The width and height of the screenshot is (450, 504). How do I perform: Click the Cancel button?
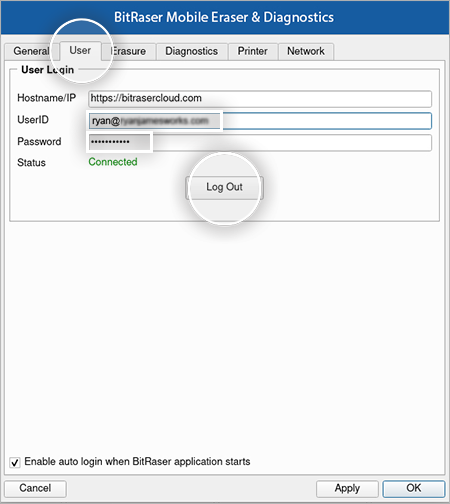tap(35, 488)
